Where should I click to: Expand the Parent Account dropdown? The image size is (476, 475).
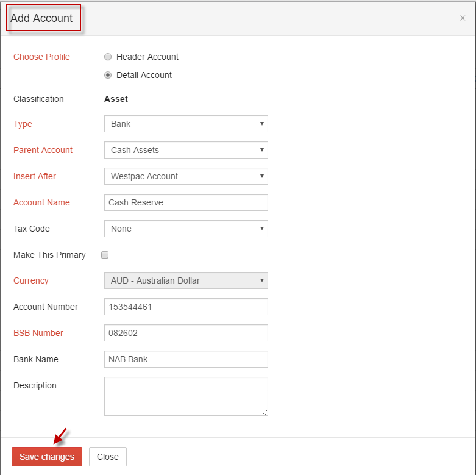point(186,150)
